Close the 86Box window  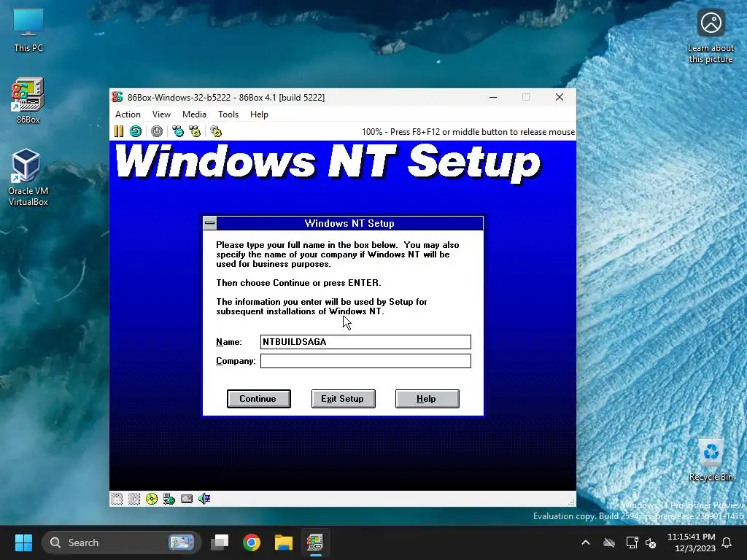(x=560, y=97)
